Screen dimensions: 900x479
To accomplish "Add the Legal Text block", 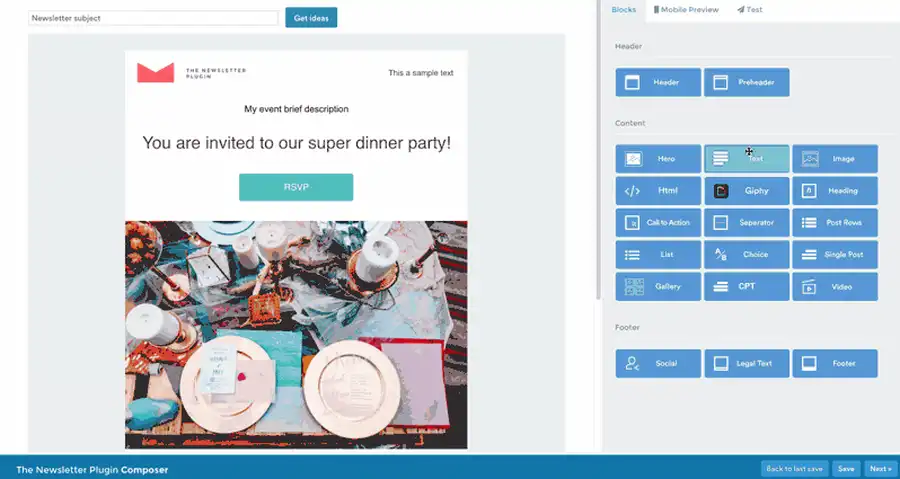I will point(746,363).
